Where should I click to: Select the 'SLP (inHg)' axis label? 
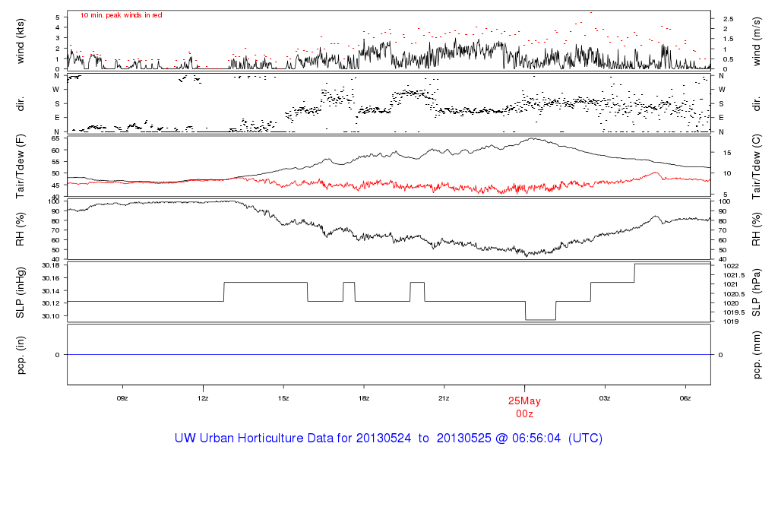[x=21, y=293]
